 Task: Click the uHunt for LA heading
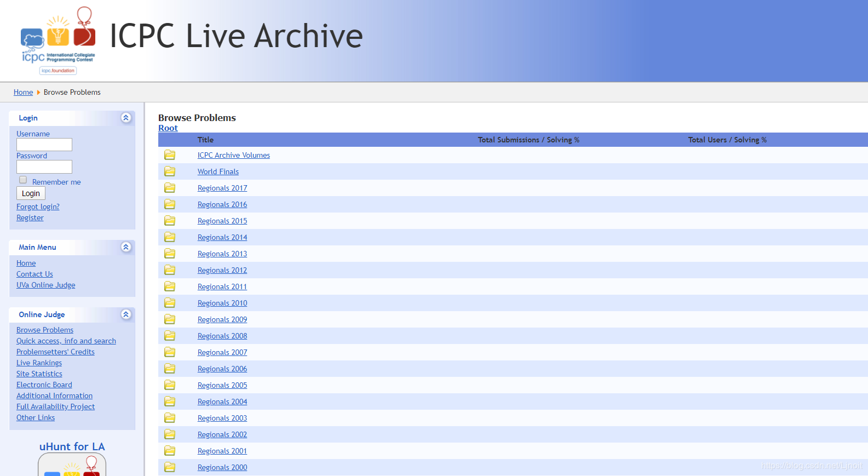[x=72, y=446]
